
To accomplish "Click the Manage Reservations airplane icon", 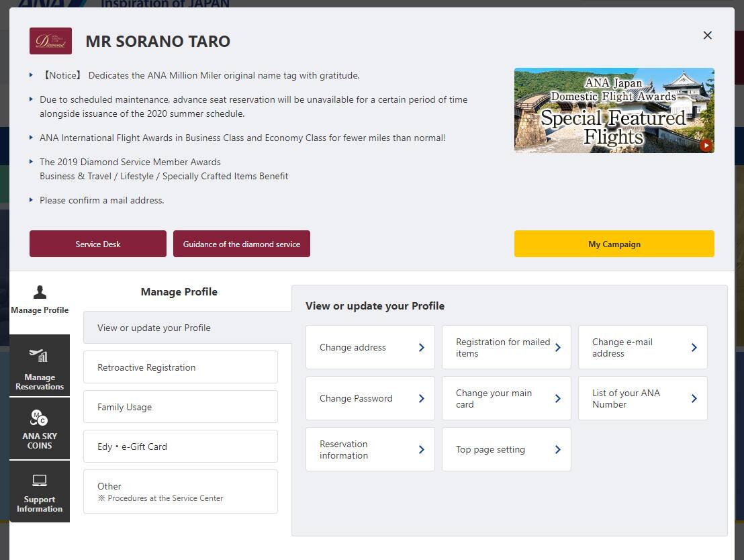I will (x=39, y=355).
